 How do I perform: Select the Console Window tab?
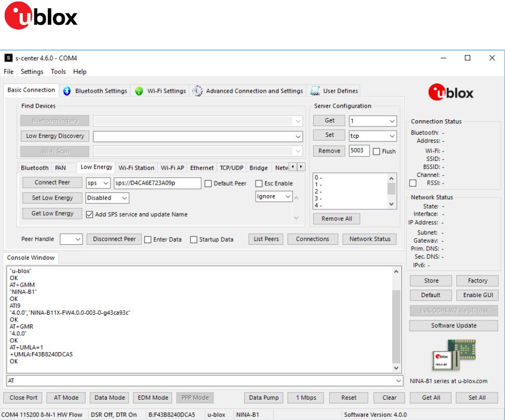[31, 258]
